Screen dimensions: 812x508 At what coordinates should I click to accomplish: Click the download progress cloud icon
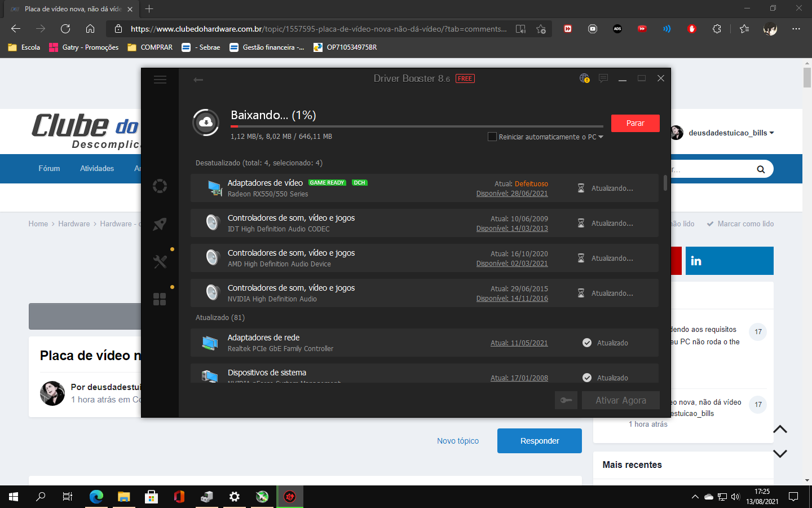pyautogui.click(x=206, y=122)
